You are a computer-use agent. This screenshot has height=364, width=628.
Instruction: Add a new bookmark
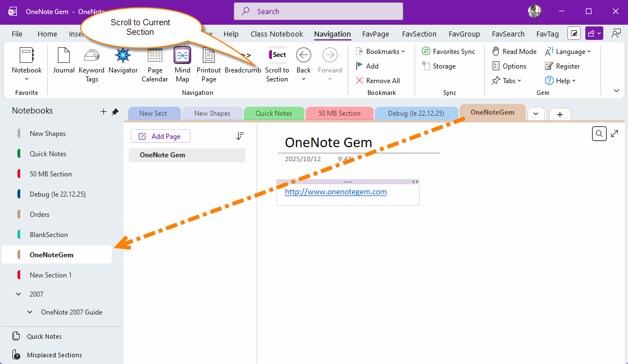point(367,66)
